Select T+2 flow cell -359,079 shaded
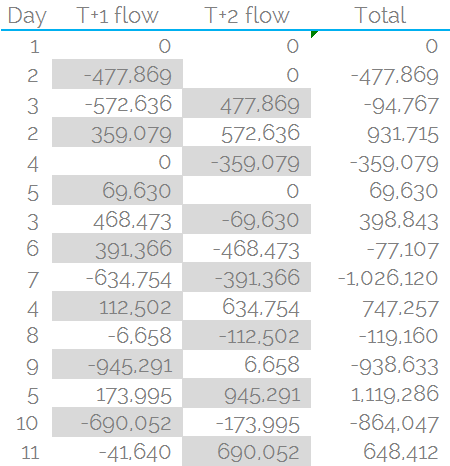Screen dimensions: 450x466 tap(247, 161)
